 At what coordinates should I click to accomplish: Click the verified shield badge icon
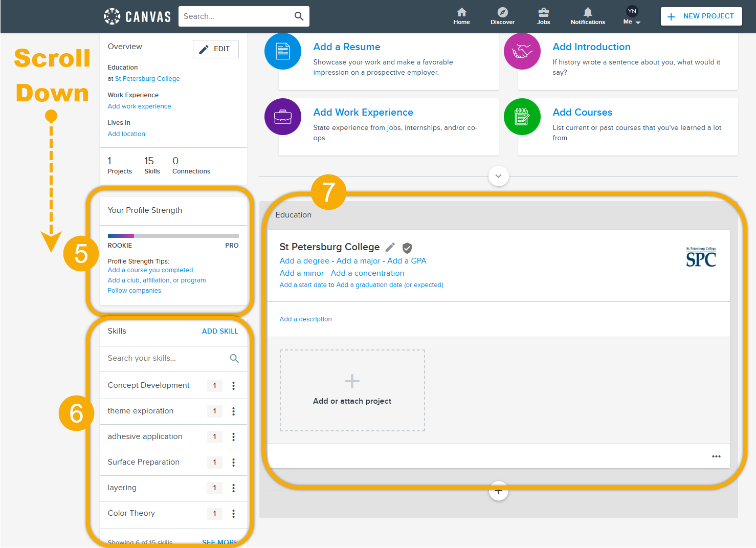pyautogui.click(x=407, y=248)
